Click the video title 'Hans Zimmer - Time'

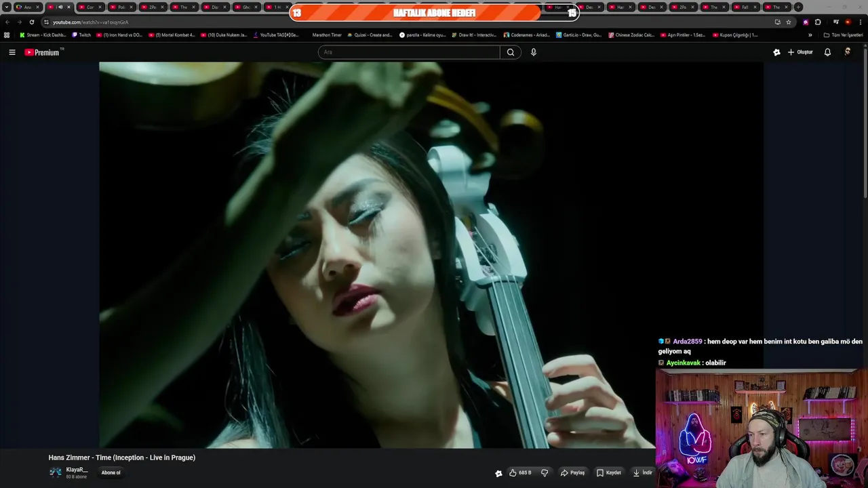(121, 457)
